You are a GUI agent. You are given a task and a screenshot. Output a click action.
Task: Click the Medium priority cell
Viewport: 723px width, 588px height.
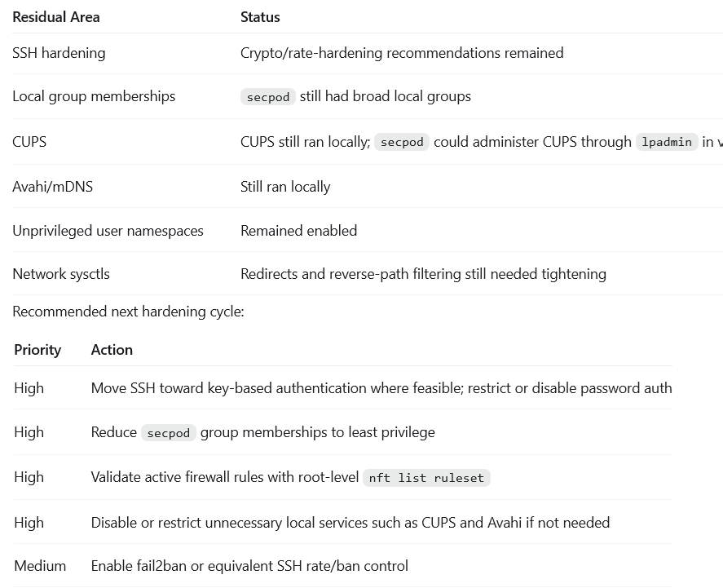[x=40, y=566]
